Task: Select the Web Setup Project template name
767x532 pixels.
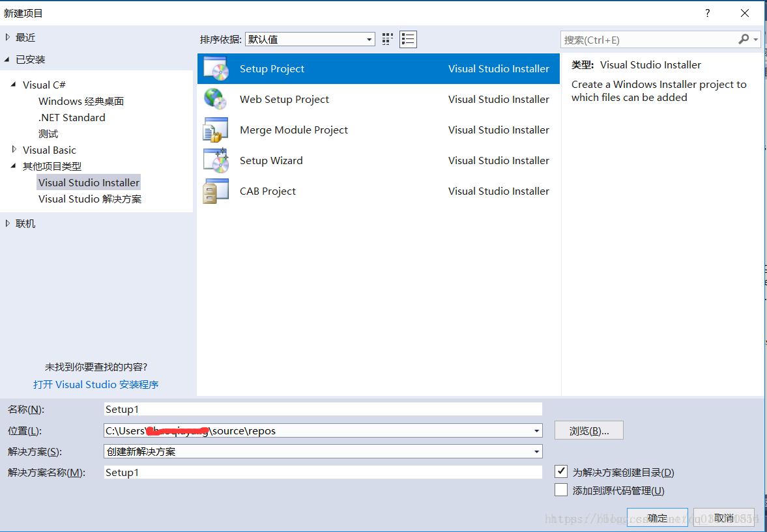Action: tap(284, 99)
